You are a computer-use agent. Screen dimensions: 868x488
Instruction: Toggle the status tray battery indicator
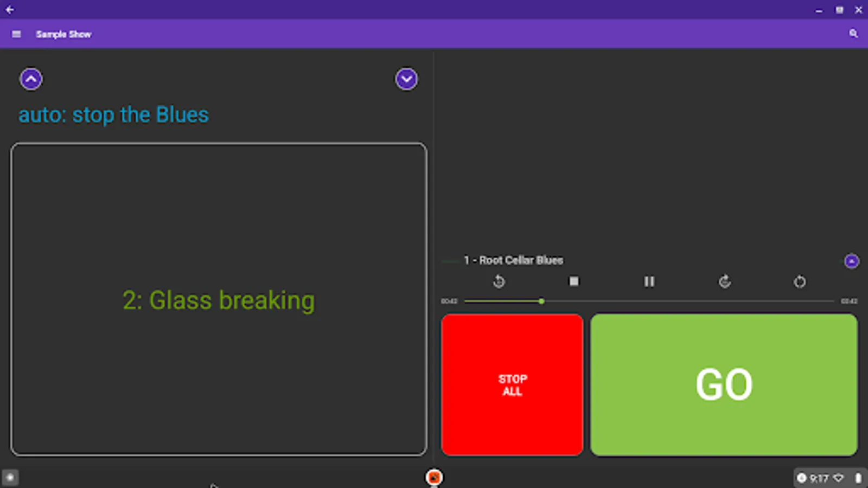point(858,478)
